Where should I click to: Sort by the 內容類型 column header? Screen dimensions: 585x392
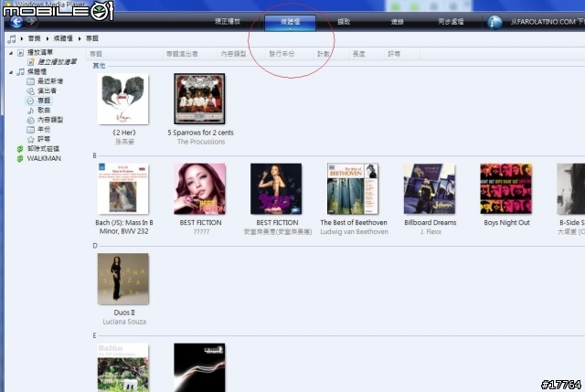pyautogui.click(x=241, y=54)
